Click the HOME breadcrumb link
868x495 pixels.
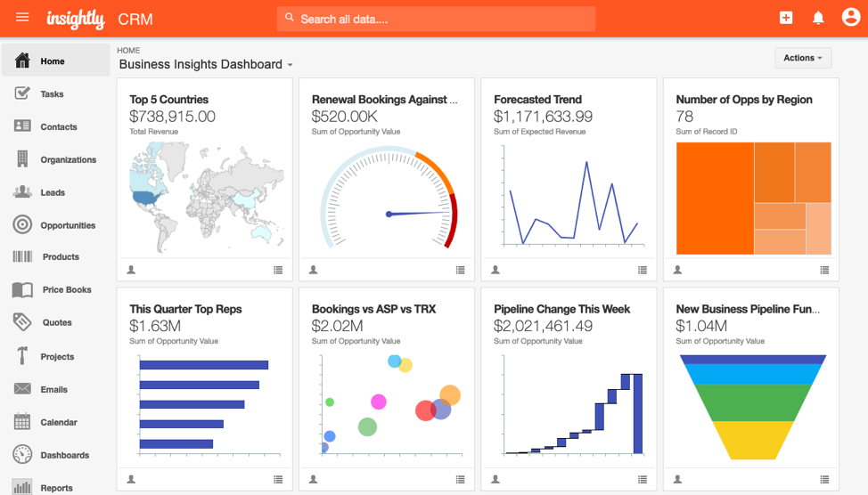(128, 51)
